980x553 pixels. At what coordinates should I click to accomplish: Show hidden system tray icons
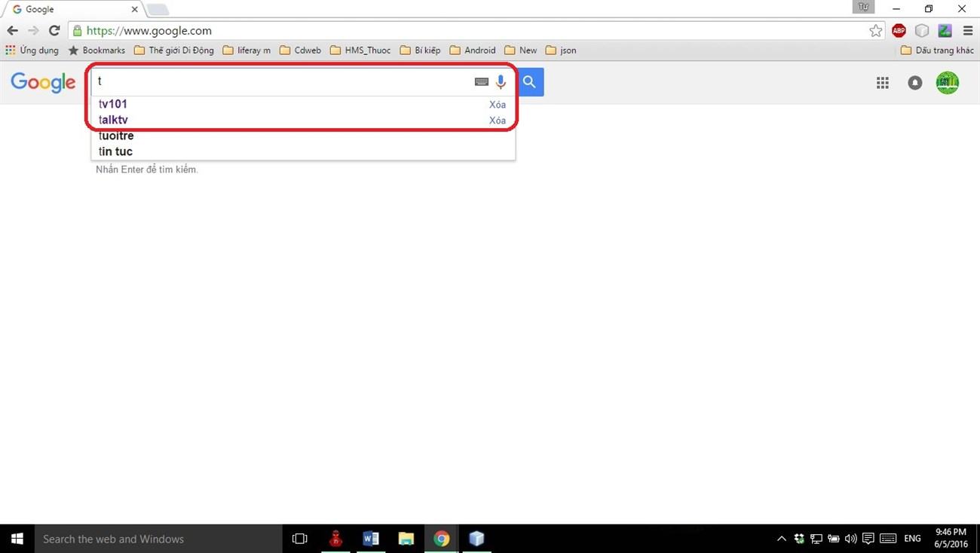pyautogui.click(x=781, y=539)
